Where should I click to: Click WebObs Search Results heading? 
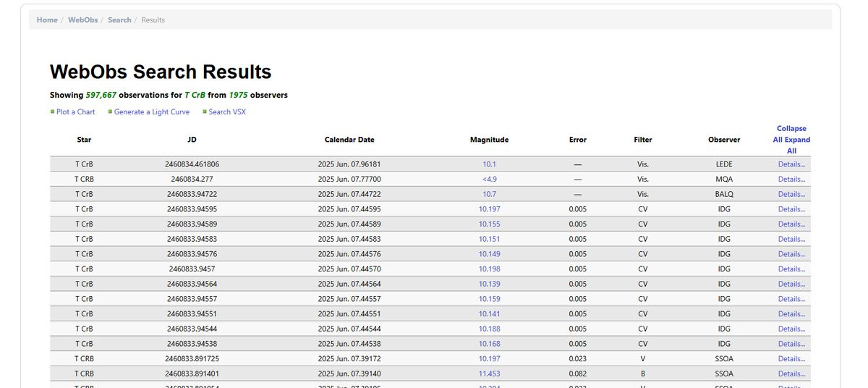(x=161, y=72)
